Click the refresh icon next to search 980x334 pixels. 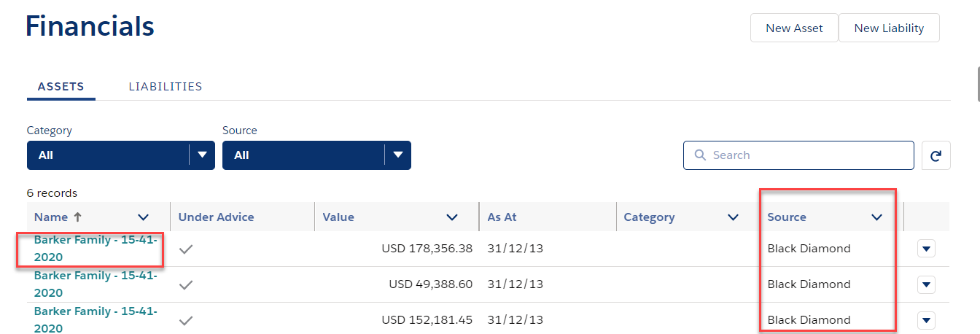coord(936,155)
